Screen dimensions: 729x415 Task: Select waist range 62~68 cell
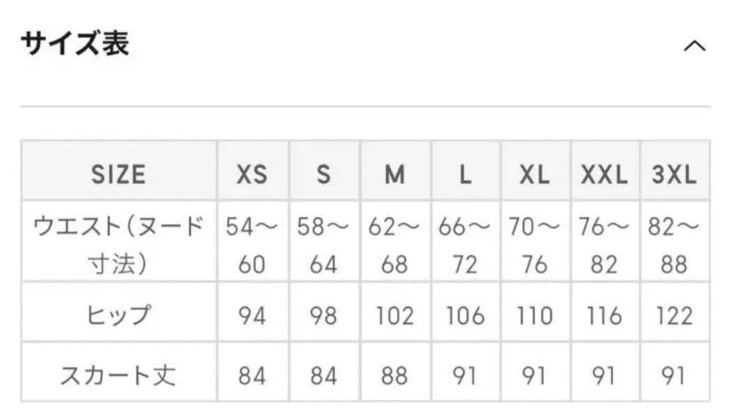[395, 243]
